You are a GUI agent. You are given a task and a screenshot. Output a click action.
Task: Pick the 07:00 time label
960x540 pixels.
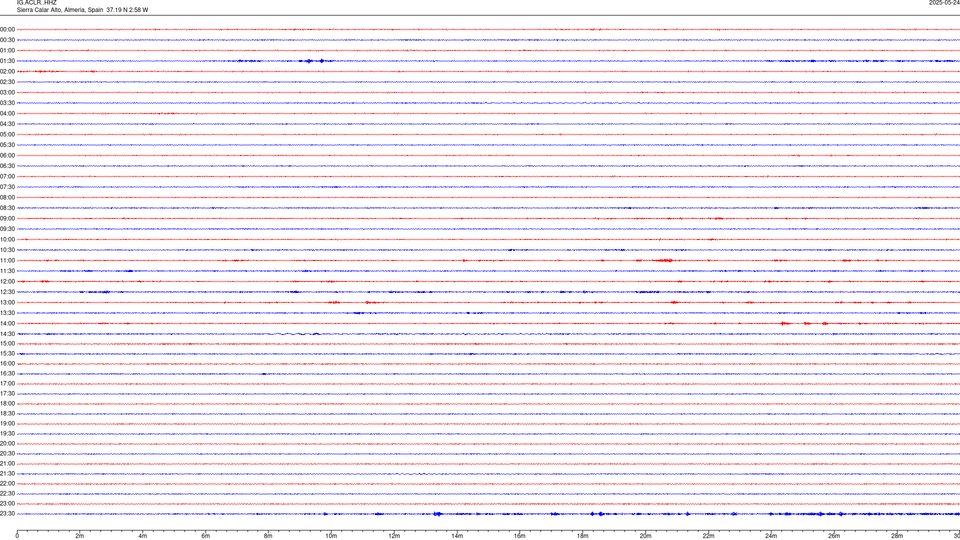tap(7, 176)
